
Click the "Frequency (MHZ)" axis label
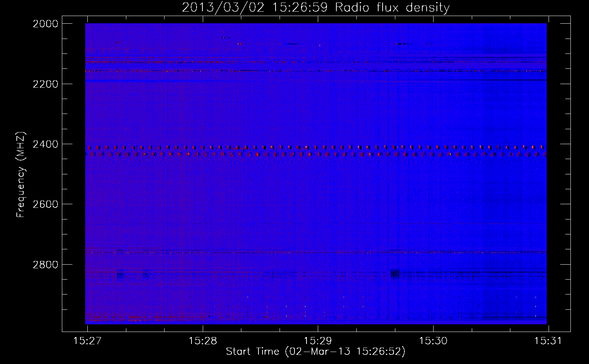coord(21,175)
